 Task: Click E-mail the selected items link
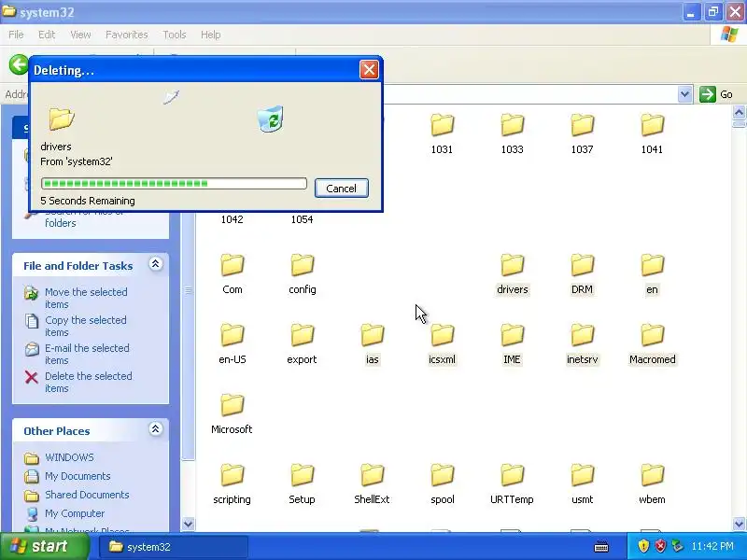[x=87, y=355]
